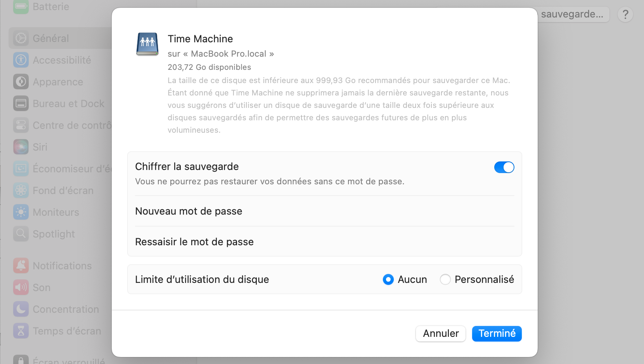Screen dimensions: 644x364
Task: Click the Batterie icon in sidebar
Action: (21, 7)
